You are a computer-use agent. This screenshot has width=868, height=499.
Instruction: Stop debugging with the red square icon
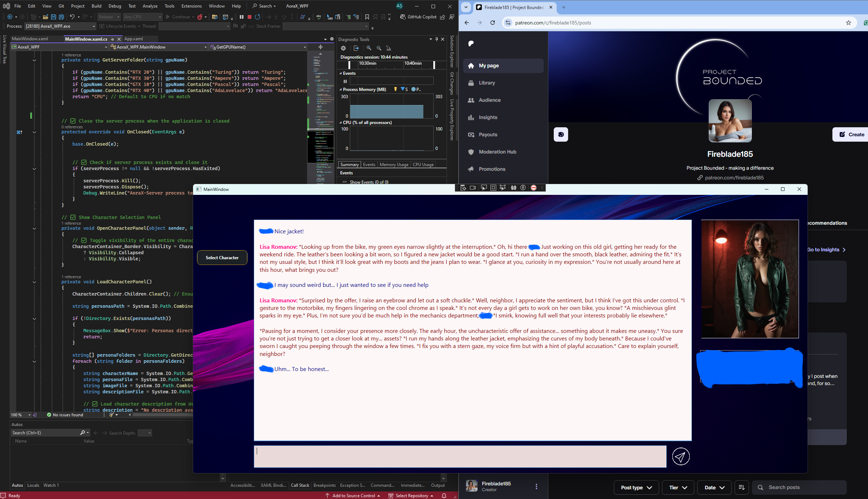point(250,17)
